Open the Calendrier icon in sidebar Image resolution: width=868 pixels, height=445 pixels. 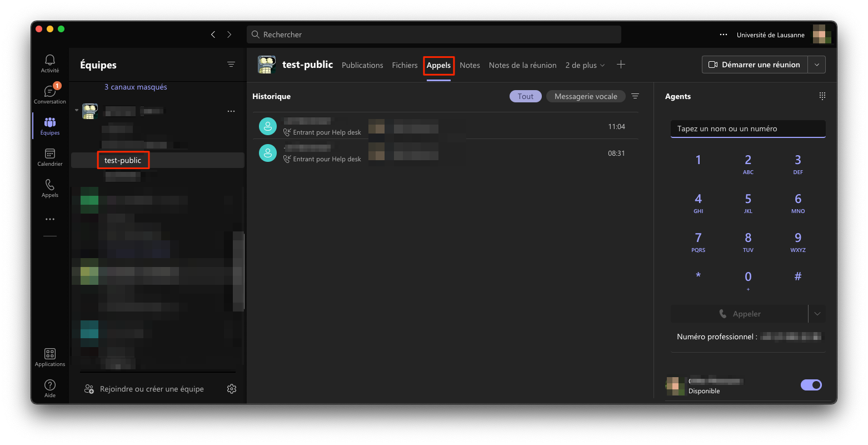tap(50, 157)
